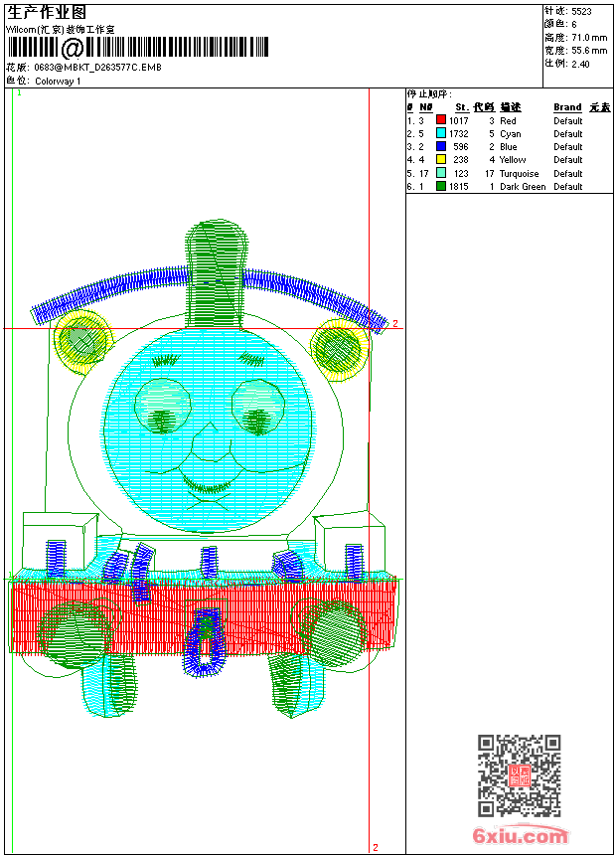Click the St. column header
The height and width of the screenshot is (855, 616).
[x=462, y=107]
